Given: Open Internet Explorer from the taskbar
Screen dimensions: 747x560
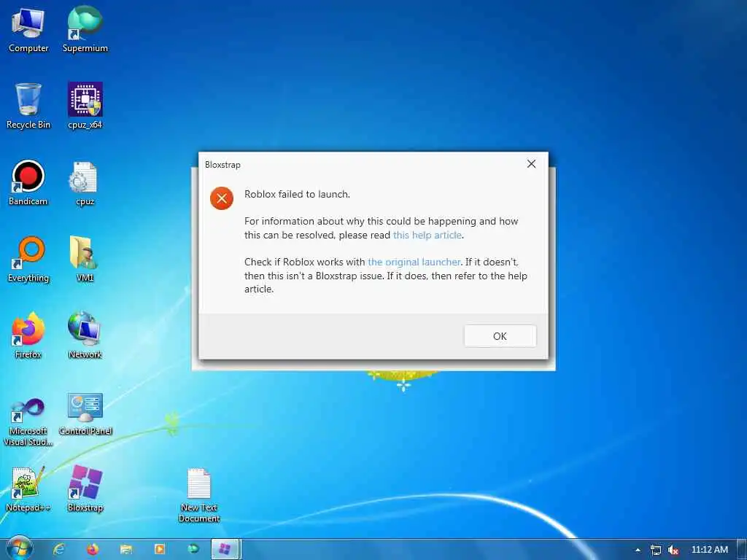Looking at the screenshot, I should [59, 550].
